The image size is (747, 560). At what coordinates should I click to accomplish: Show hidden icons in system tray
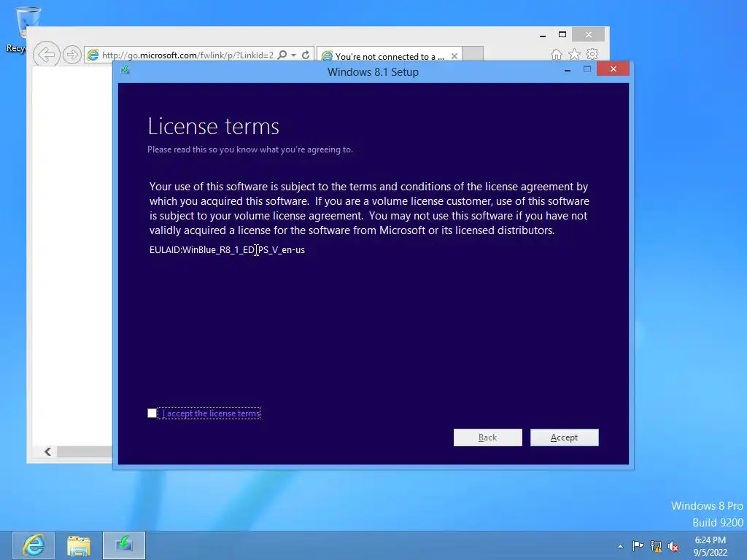pyautogui.click(x=620, y=546)
